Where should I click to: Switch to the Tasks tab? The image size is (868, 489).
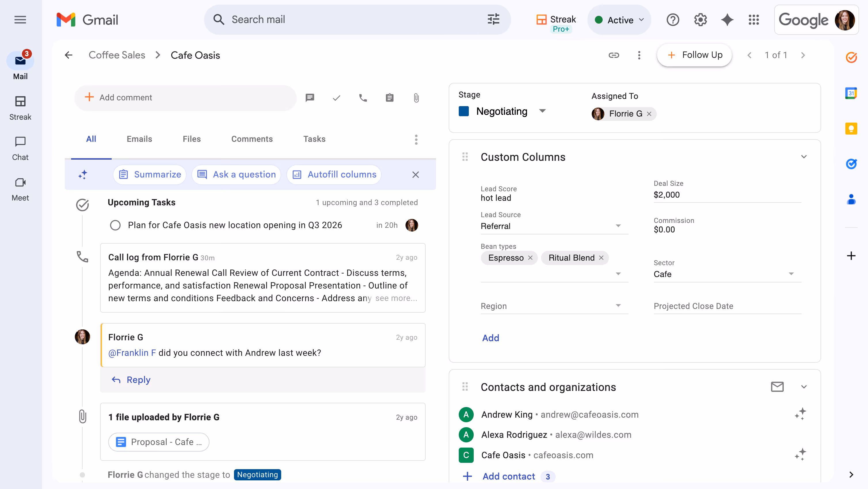click(314, 139)
